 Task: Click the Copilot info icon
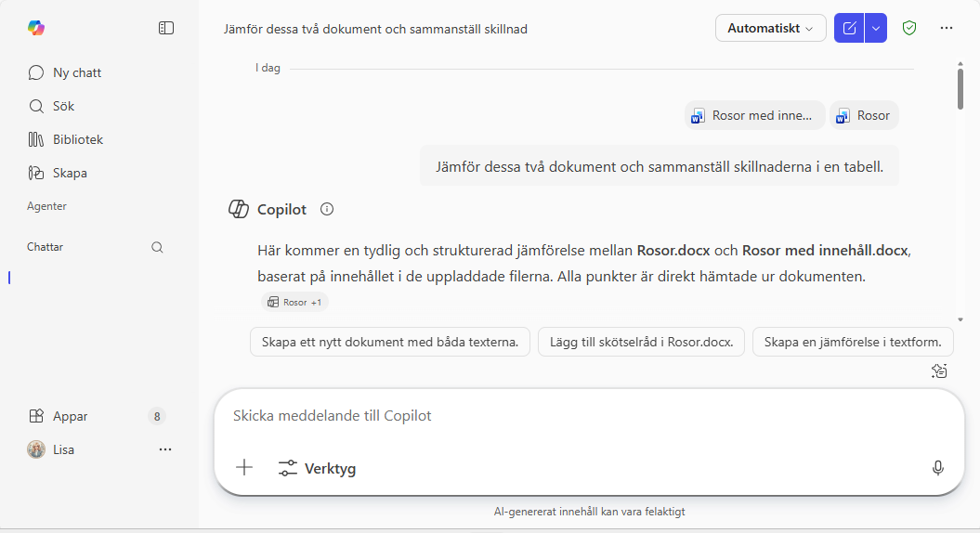click(x=327, y=209)
